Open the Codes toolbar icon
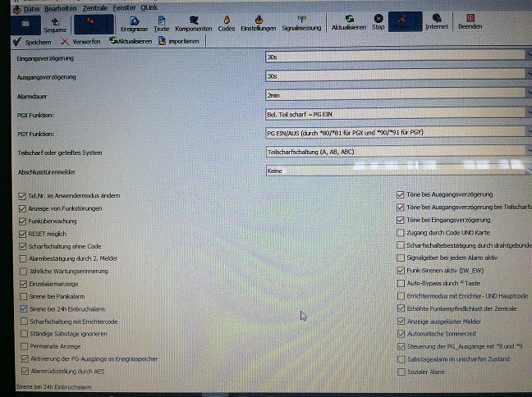This screenshot has height=397, width=532. point(227,22)
